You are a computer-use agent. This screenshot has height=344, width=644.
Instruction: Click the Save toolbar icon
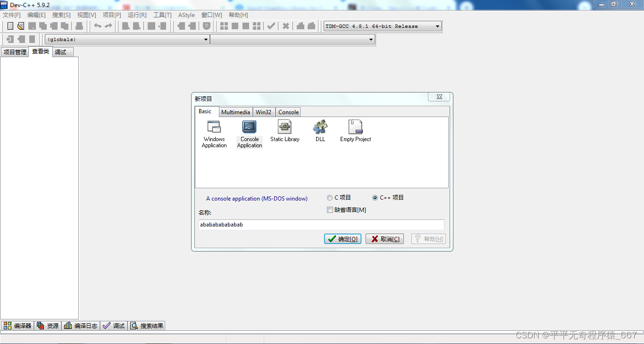click(32, 26)
